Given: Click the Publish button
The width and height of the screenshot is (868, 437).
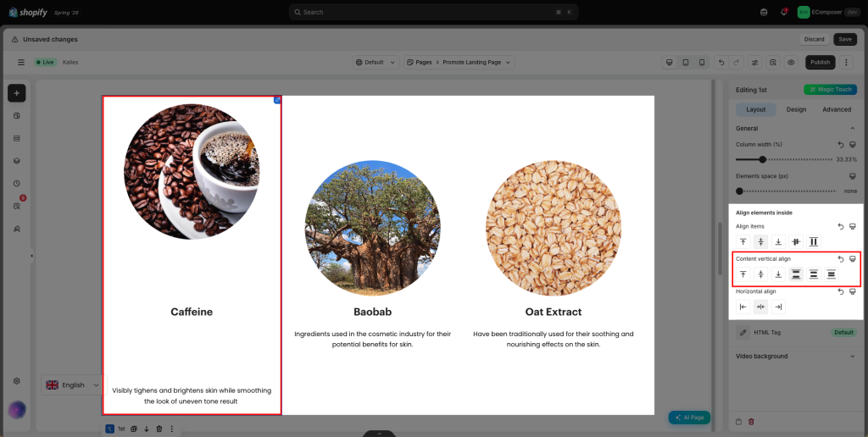Looking at the screenshot, I should [x=821, y=63].
